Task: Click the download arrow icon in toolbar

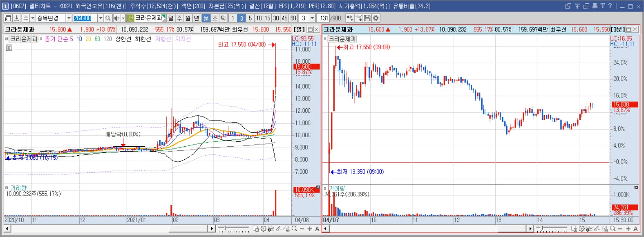Action: click(x=17, y=18)
